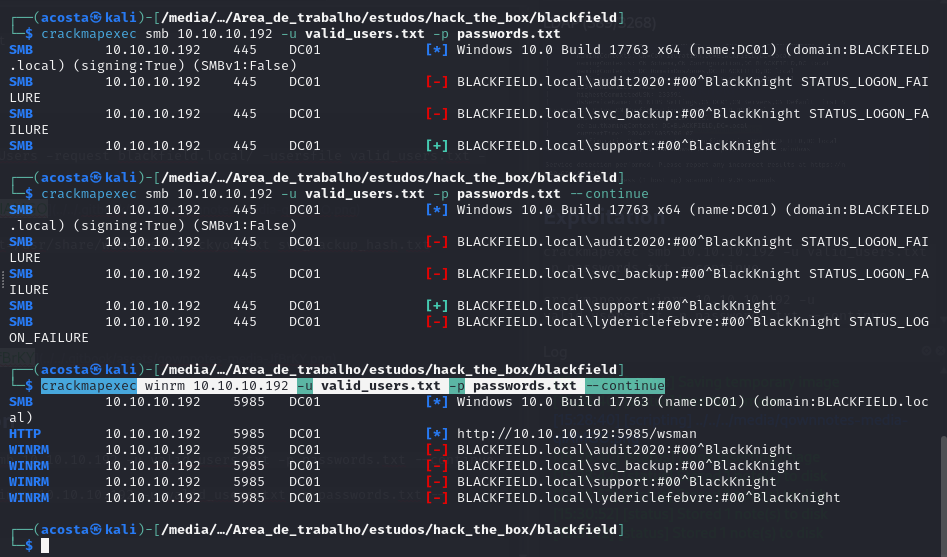Click the wrapped "al)" line in the winrm output
The width and height of the screenshot is (947, 557).
[x=21, y=417]
